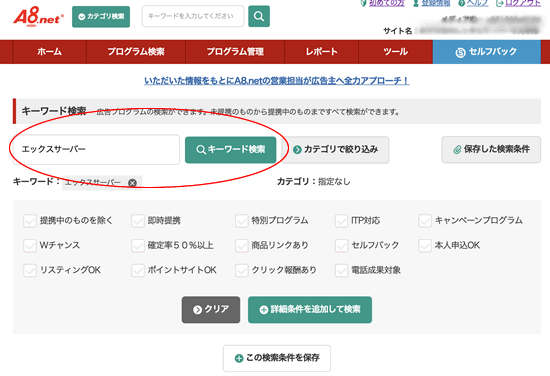The height and width of the screenshot is (376, 550).
Task: Open カテゴリで絞り込み filter
Action: (x=336, y=150)
